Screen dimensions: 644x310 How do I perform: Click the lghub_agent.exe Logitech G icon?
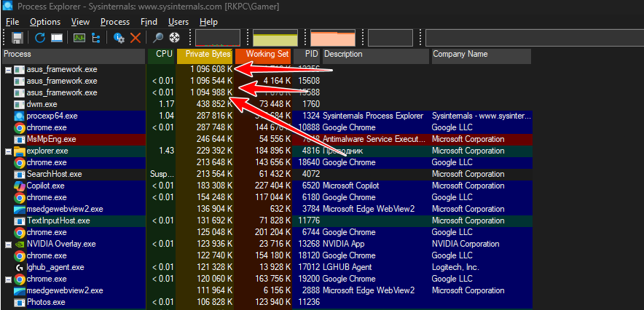(x=19, y=267)
